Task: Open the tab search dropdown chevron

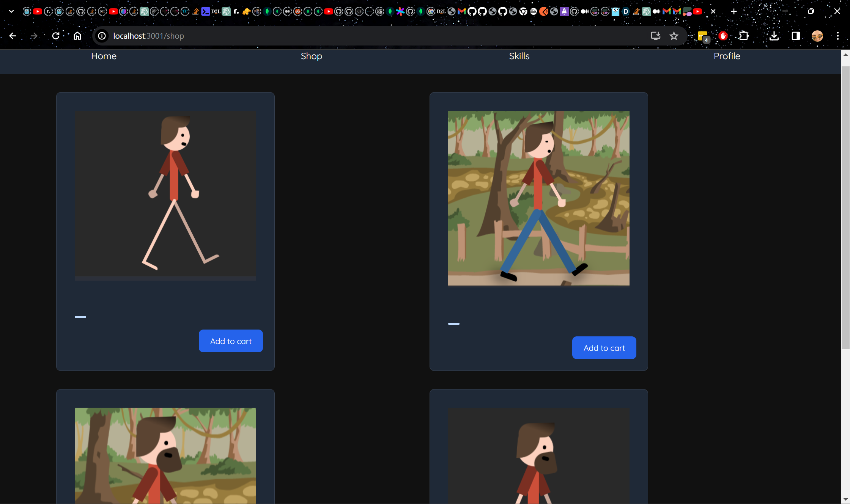Action: coord(11,11)
